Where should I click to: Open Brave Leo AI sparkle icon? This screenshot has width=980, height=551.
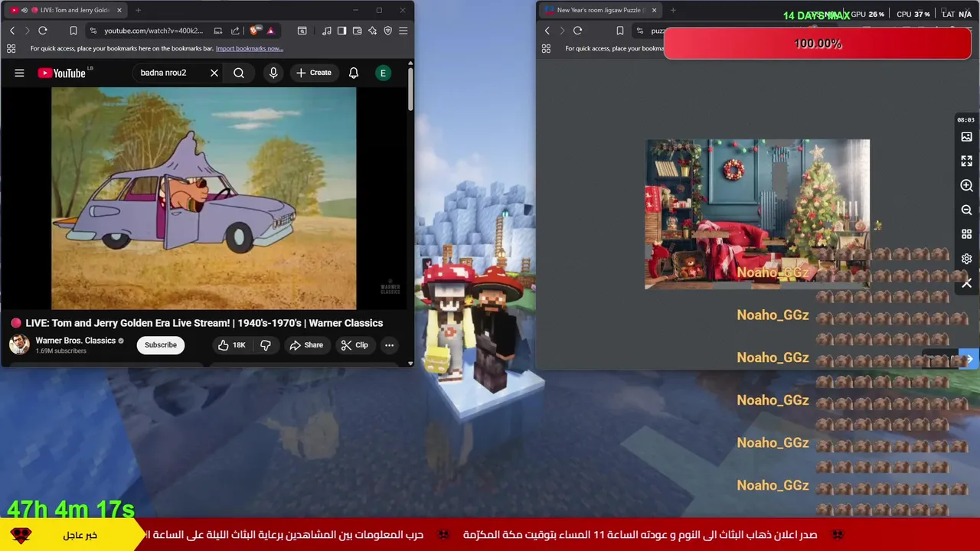click(x=372, y=31)
